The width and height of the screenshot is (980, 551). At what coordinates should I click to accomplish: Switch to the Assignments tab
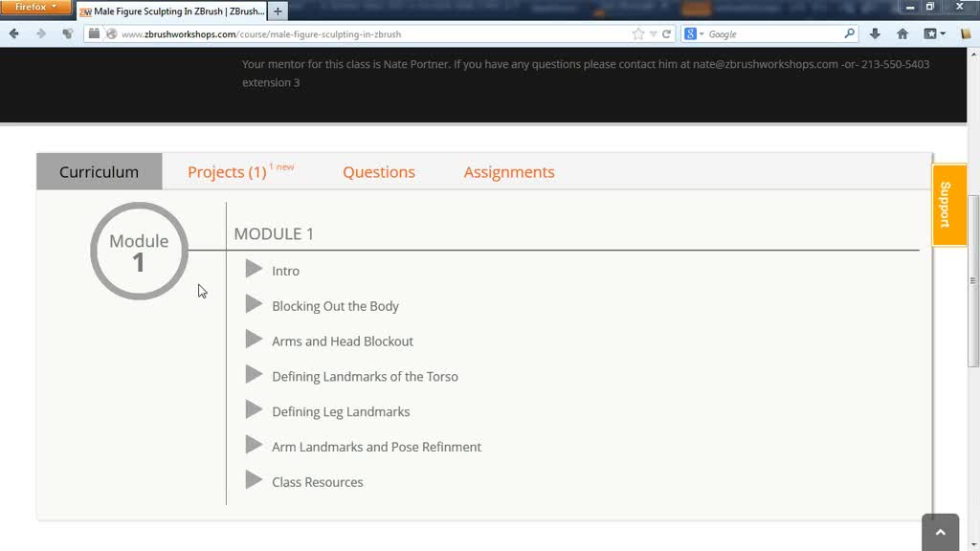click(509, 172)
